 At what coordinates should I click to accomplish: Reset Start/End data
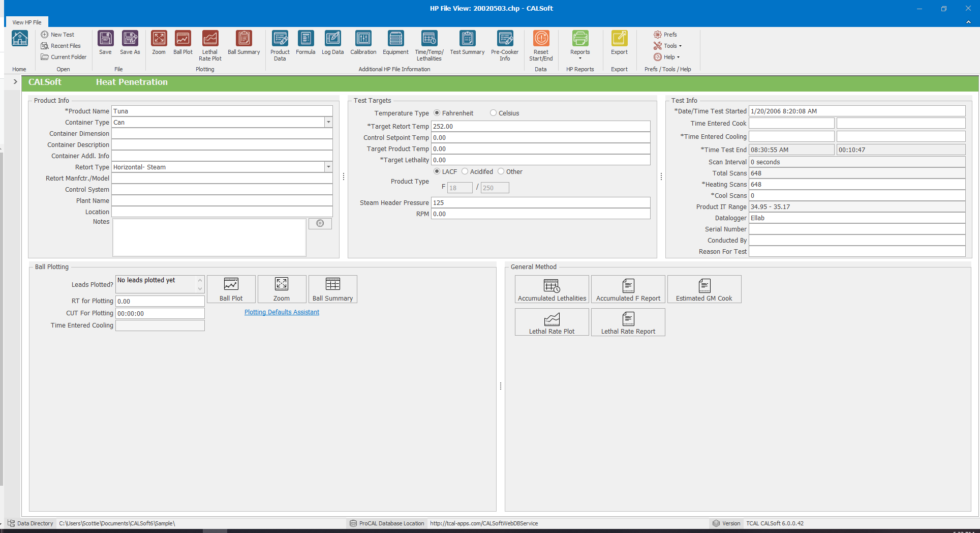541,46
